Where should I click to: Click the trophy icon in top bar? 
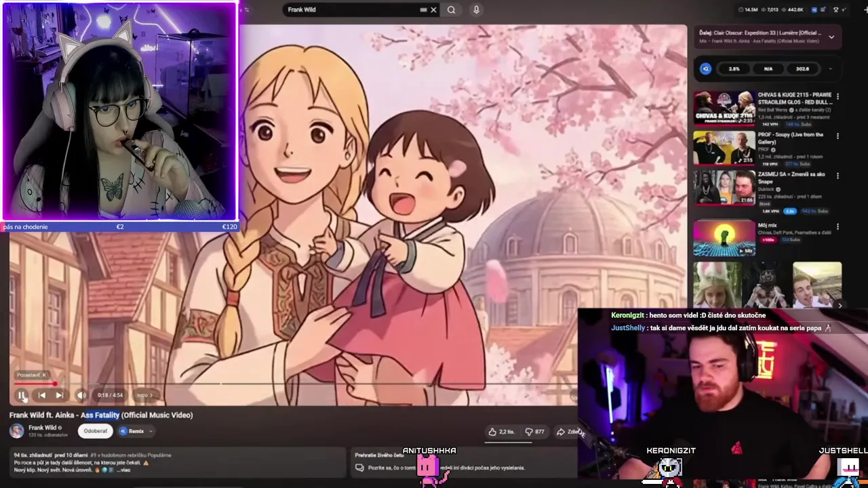tap(836, 9)
